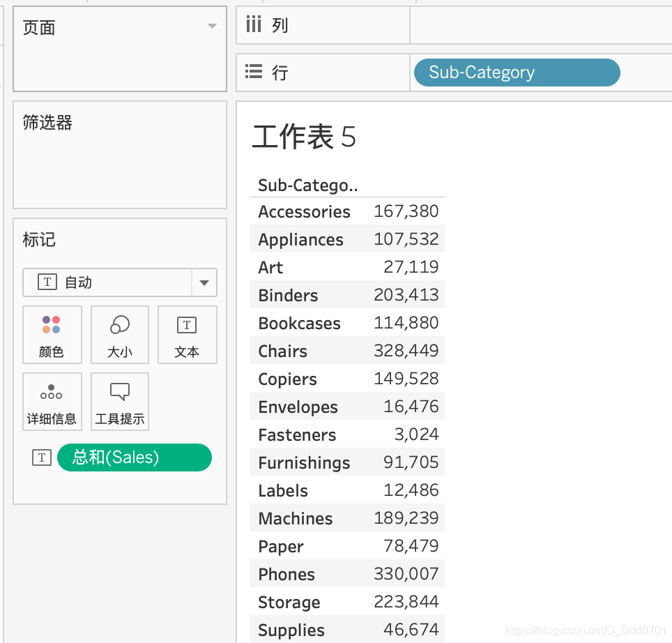Click the Storage sales value 223,844
The image size is (672, 643).
tap(406, 601)
